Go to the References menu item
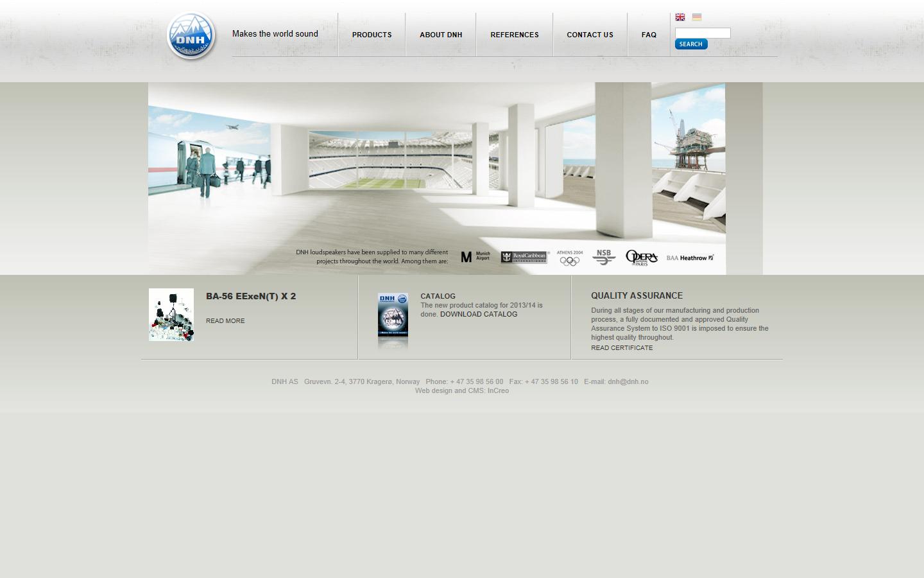Image resolution: width=924 pixels, height=578 pixels. point(515,35)
